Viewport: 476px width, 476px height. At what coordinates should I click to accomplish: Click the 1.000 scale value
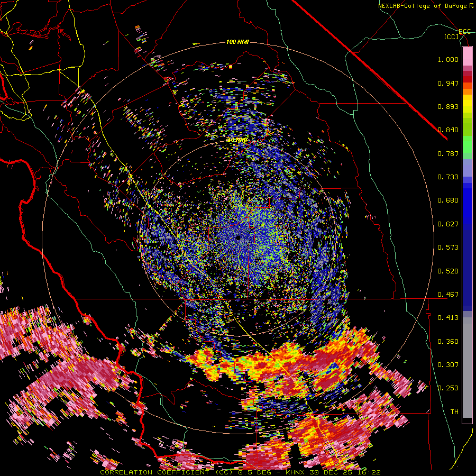pos(448,59)
